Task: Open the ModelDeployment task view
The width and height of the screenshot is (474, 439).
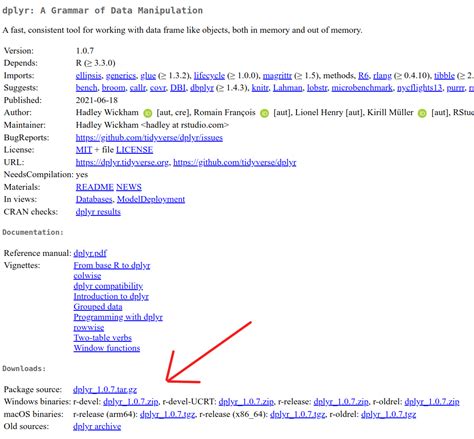Action: click(x=151, y=199)
